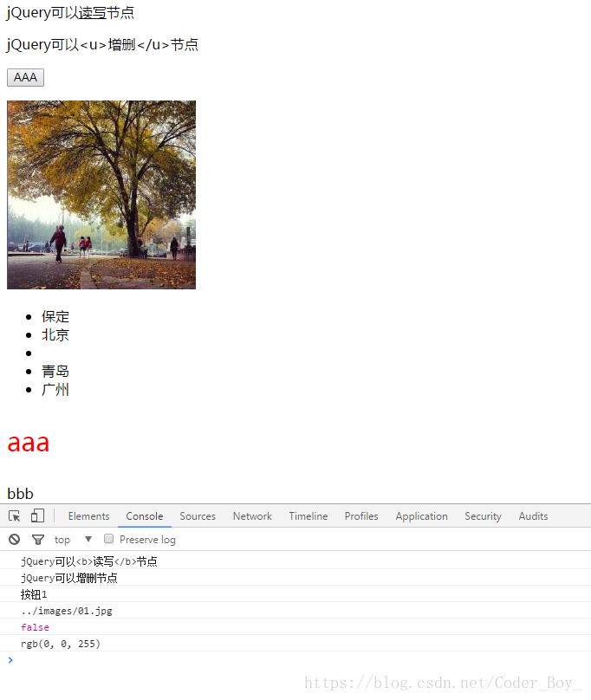Open the Application tab
This screenshot has width=591, height=700.
coord(421,516)
